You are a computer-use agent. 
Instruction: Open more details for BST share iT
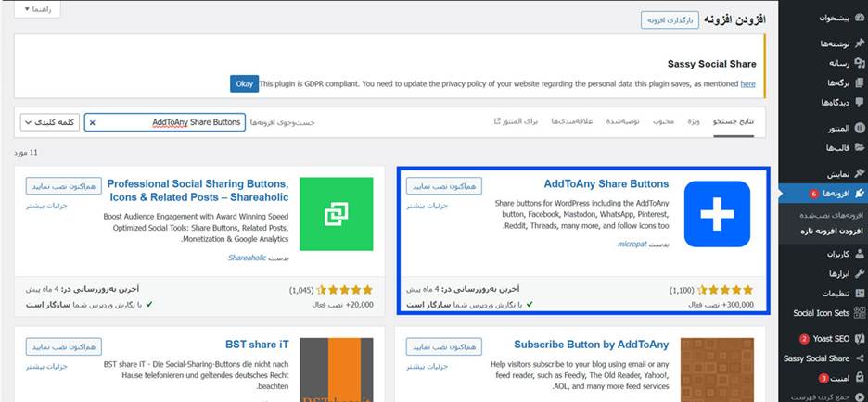pyautogui.click(x=46, y=367)
